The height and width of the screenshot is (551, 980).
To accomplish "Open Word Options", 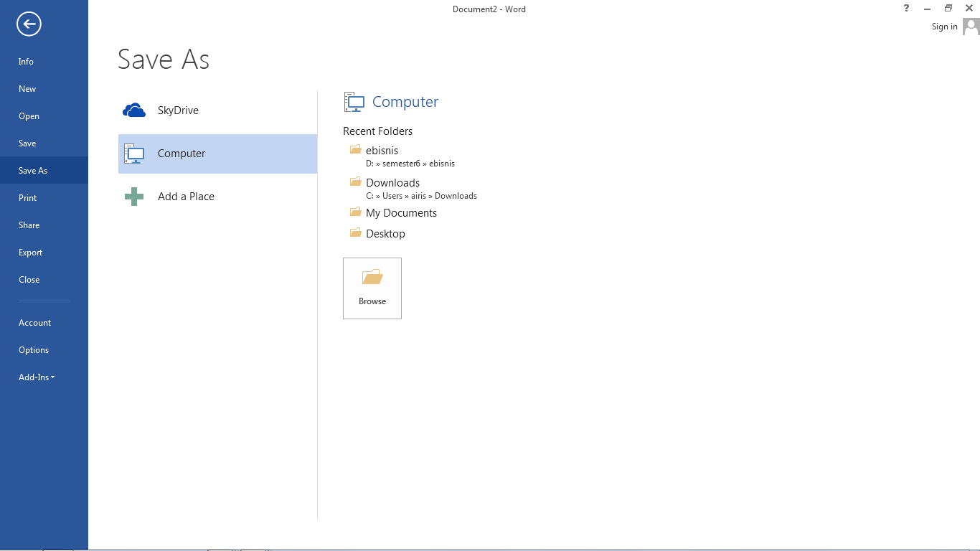I will tap(33, 349).
